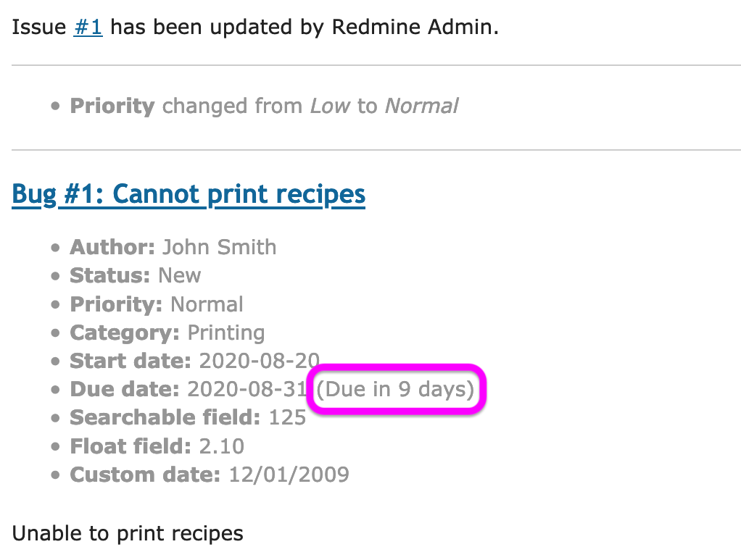Image resolution: width=741 pixels, height=560 pixels.
Task: Click the Due date value 2020-08-31
Action: coord(248,390)
